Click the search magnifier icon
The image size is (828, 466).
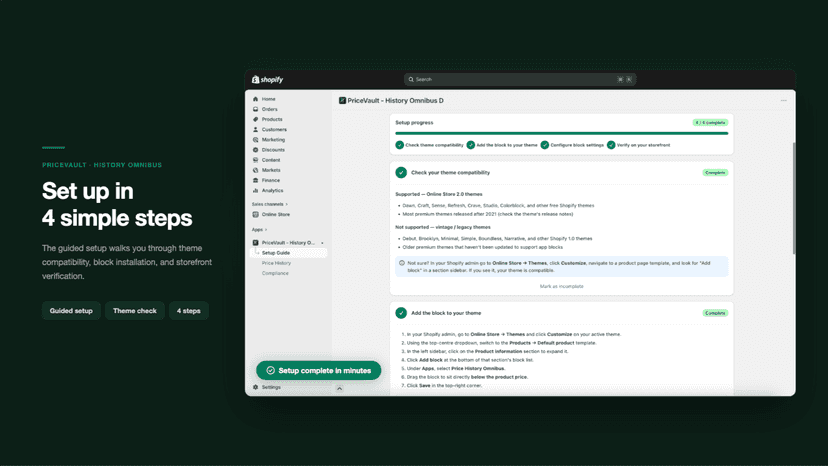[x=411, y=79]
